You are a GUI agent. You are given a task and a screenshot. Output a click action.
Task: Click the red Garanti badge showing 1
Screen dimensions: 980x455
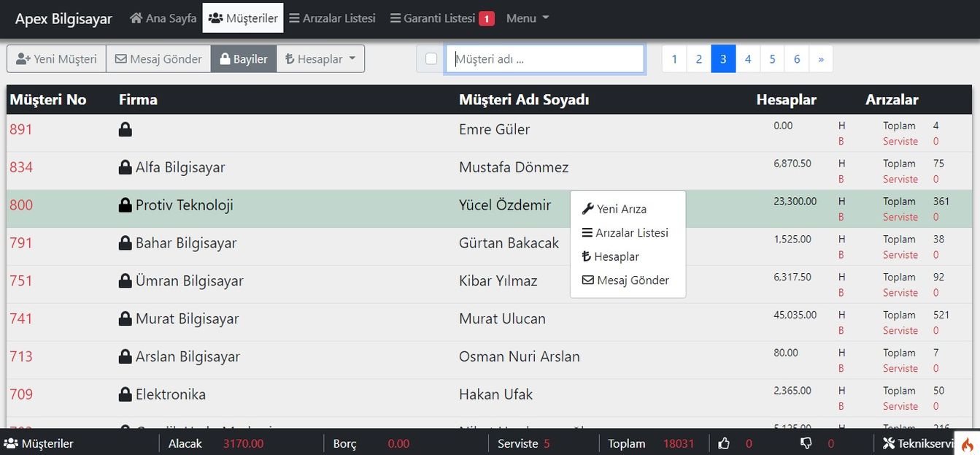pyautogui.click(x=487, y=19)
